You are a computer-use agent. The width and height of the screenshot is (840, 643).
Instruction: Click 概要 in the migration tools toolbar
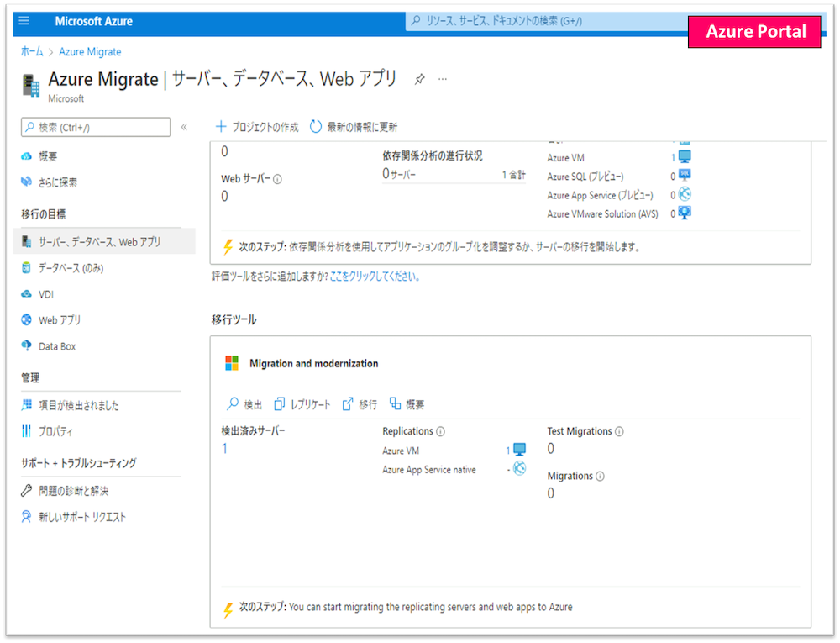407,404
